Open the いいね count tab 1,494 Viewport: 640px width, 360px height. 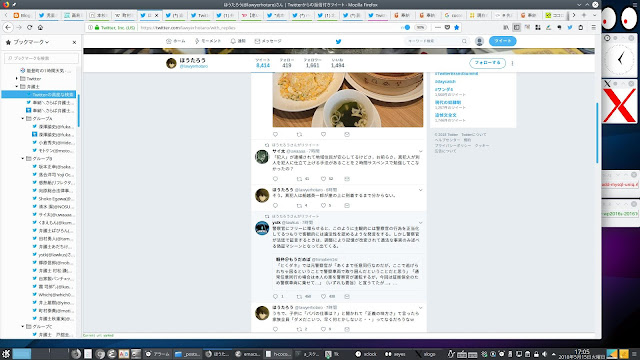click(x=337, y=63)
